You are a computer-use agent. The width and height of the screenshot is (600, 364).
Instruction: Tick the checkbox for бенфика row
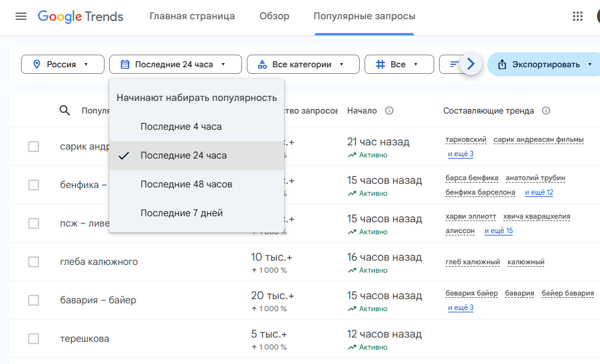point(34,185)
